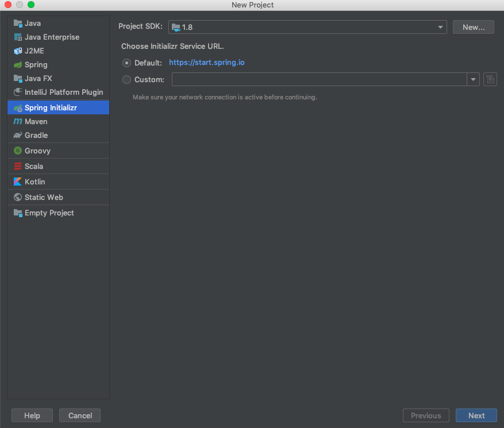Click the Kotlin K icon

[x=18, y=182]
